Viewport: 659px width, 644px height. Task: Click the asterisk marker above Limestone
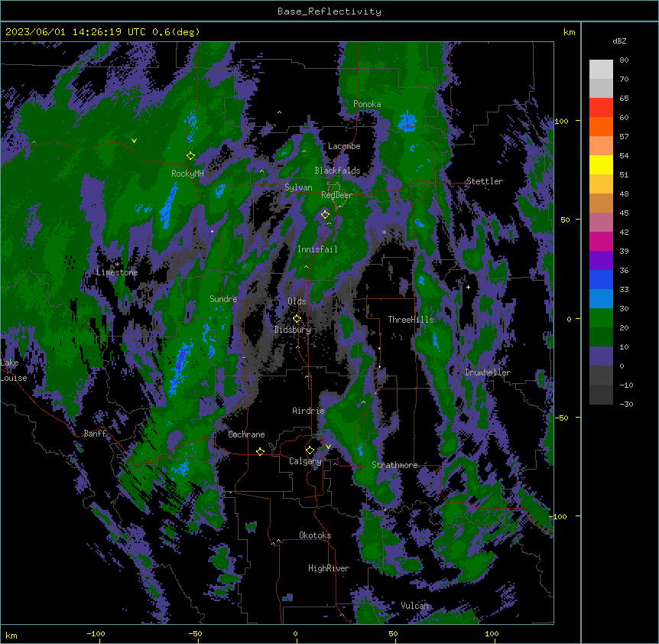click(x=117, y=265)
